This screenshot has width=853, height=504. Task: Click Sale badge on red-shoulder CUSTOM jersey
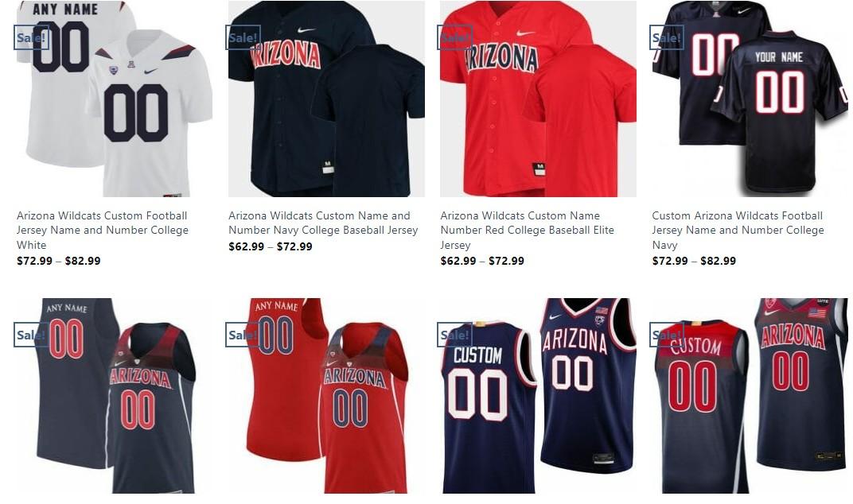[x=667, y=335]
